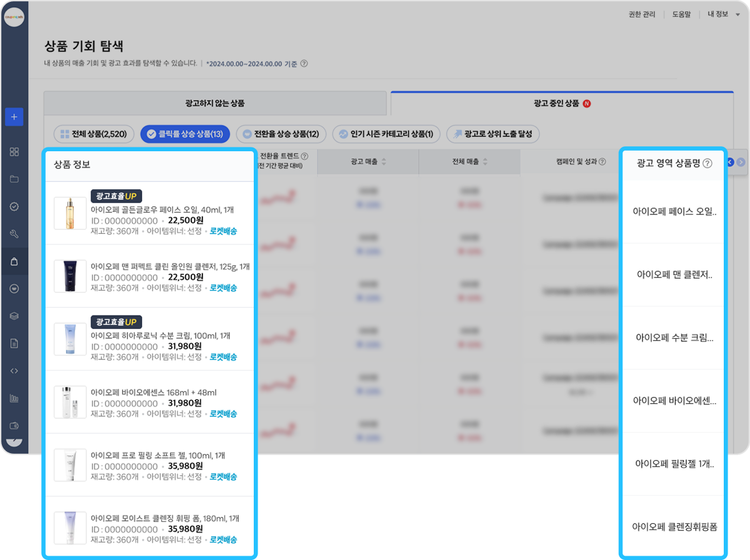Click the code brackets icon in sidebar
The image size is (750, 560).
(14, 371)
